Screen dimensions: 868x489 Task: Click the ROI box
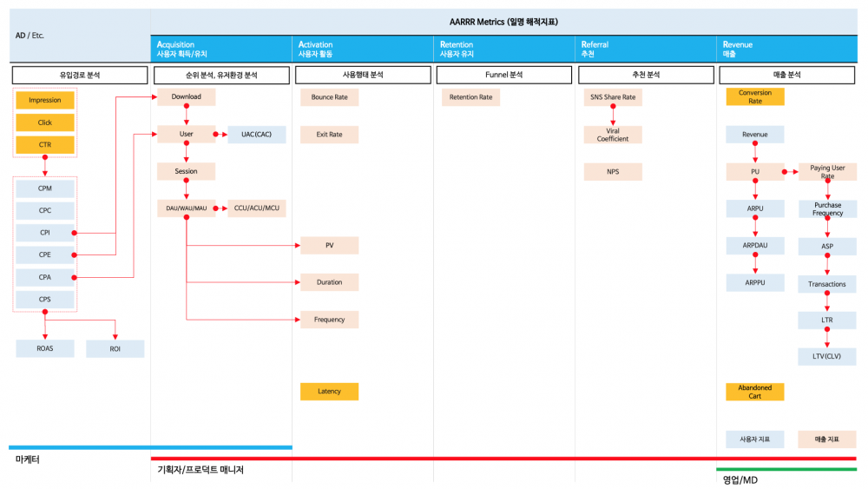coord(115,349)
